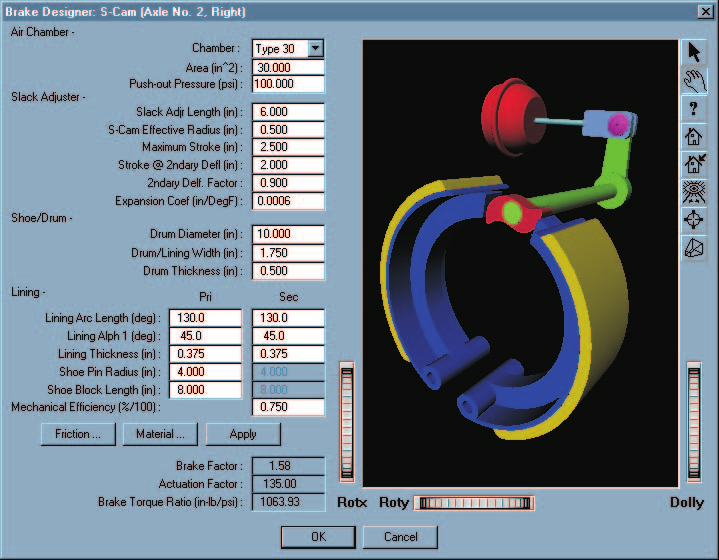Activate the crosshair seek tool
Screen dimensions: 719x560
694,220
